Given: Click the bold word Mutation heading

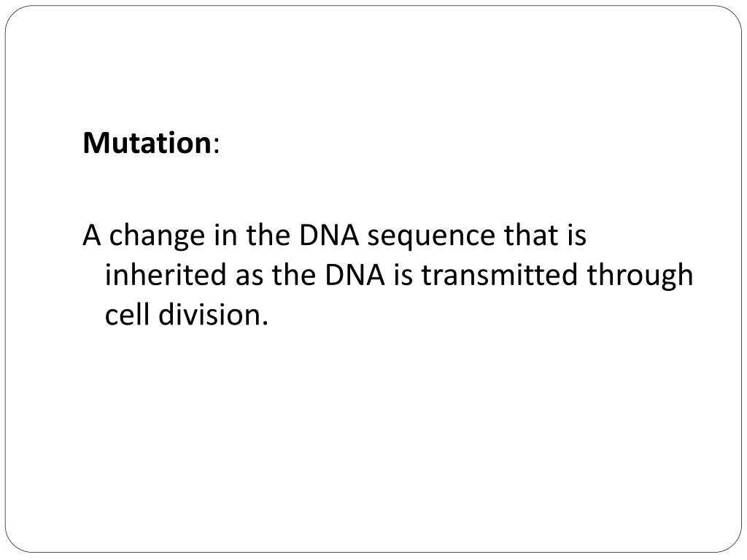Looking at the screenshot, I should (147, 143).
